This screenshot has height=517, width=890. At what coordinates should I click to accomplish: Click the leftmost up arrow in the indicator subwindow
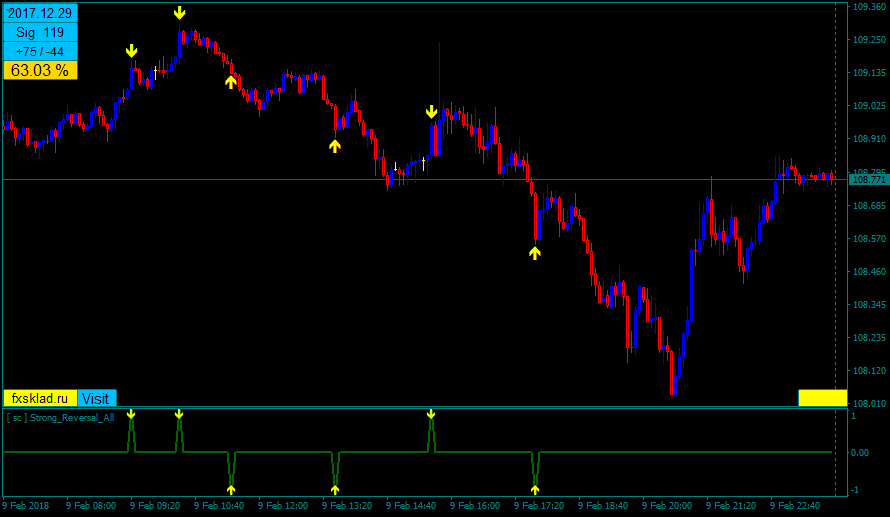pos(231,490)
